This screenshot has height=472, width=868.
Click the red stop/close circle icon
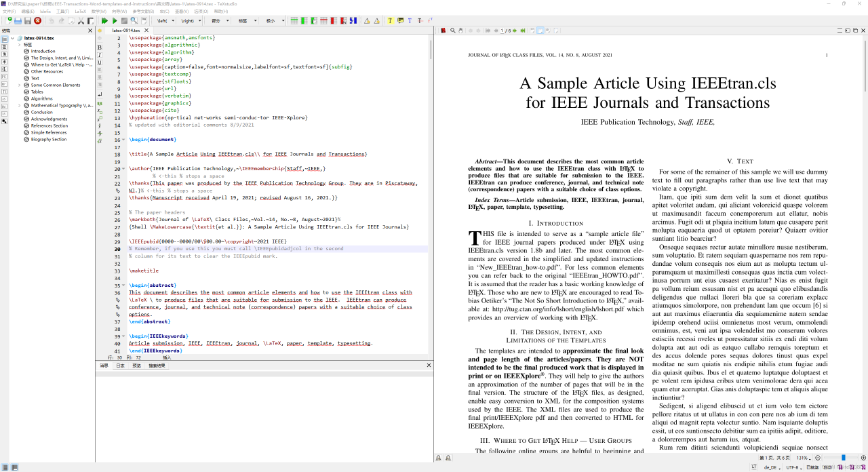pyautogui.click(x=38, y=21)
